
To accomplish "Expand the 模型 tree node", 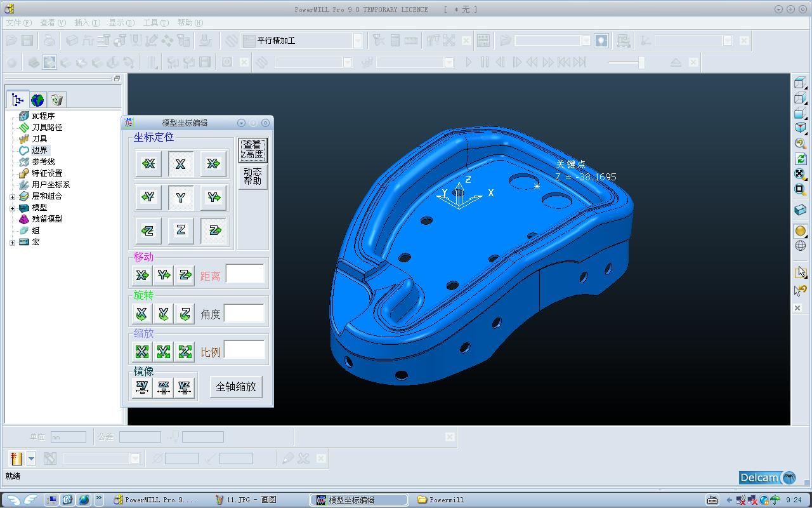I will [12, 208].
